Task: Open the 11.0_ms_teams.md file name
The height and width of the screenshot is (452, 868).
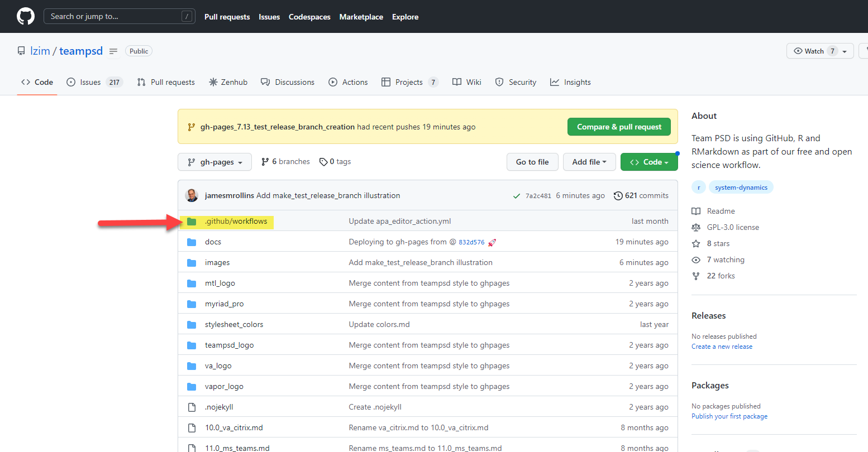Action: tap(237, 448)
